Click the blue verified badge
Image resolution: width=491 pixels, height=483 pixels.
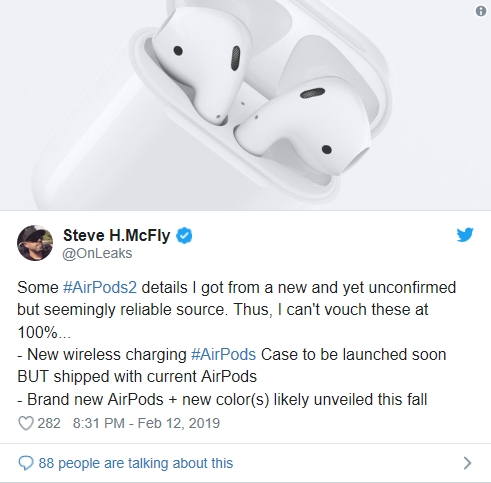click(x=184, y=236)
